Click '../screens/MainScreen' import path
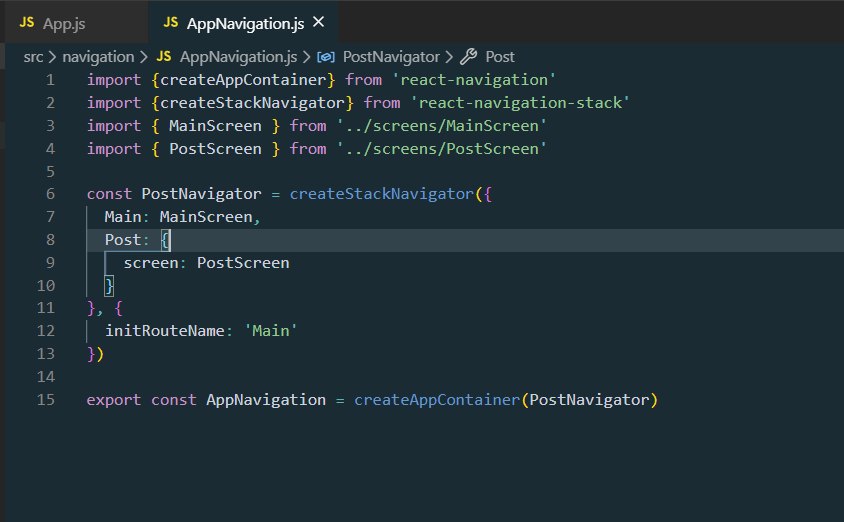 [441, 126]
